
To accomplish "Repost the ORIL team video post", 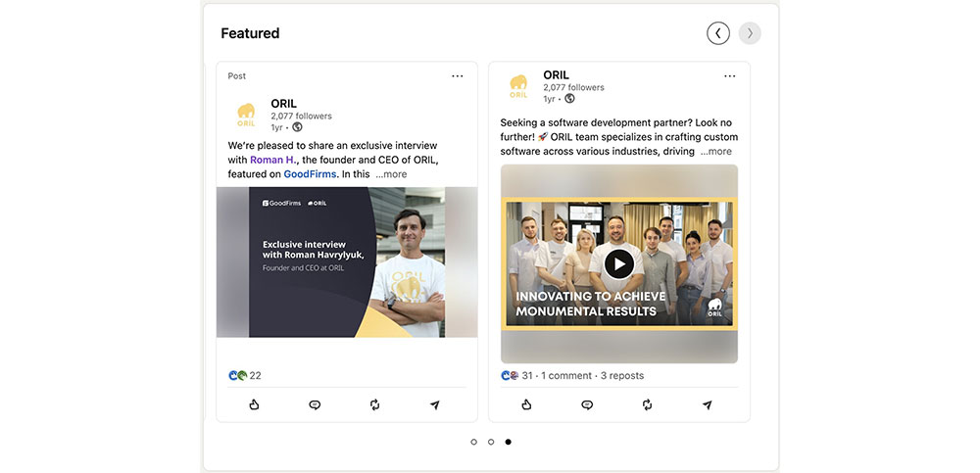I will click(x=647, y=404).
